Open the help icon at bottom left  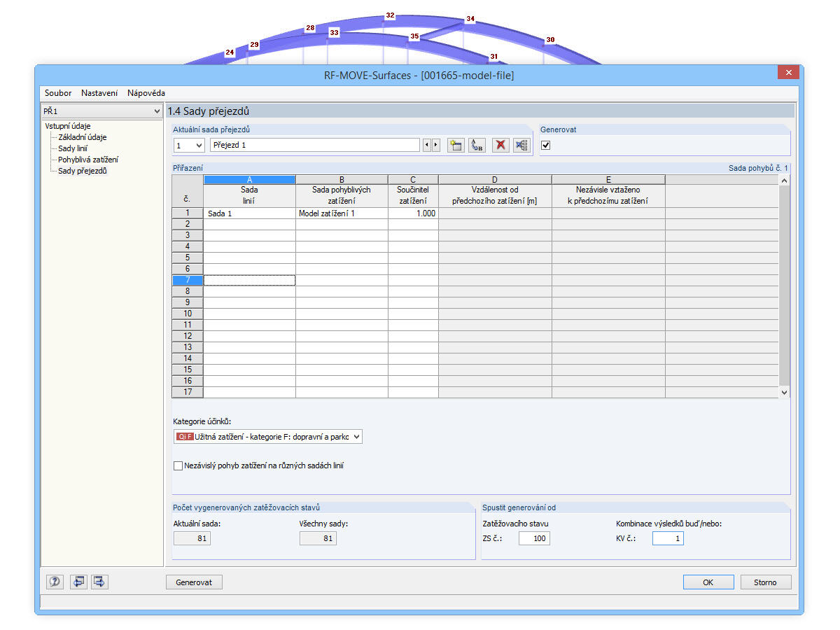pos(55,582)
